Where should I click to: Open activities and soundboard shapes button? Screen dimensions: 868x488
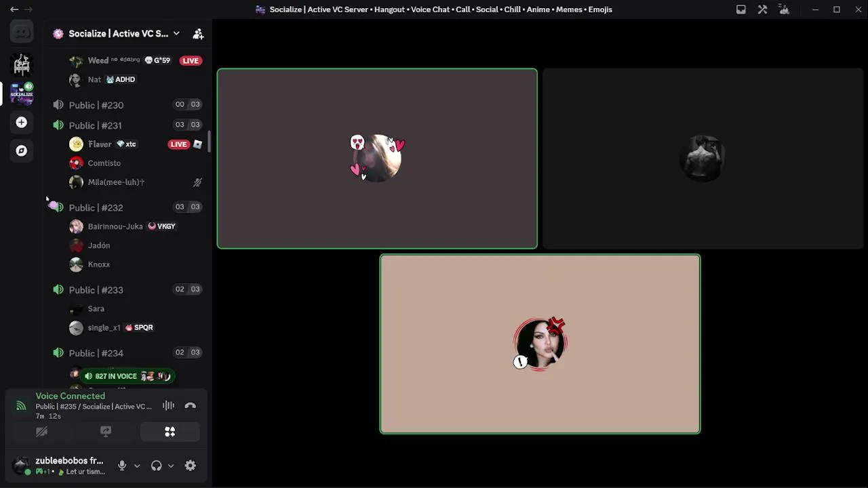click(170, 432)
